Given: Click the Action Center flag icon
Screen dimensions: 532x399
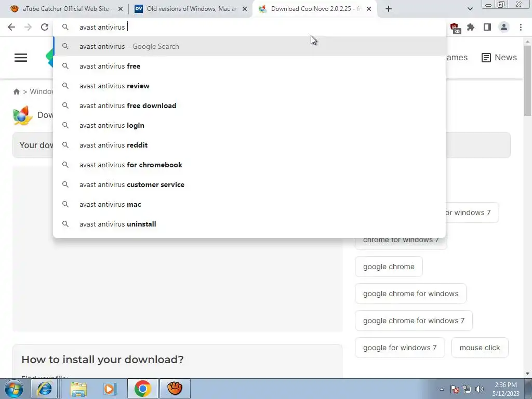Looking at the screenshot, I should coord(455,389).
